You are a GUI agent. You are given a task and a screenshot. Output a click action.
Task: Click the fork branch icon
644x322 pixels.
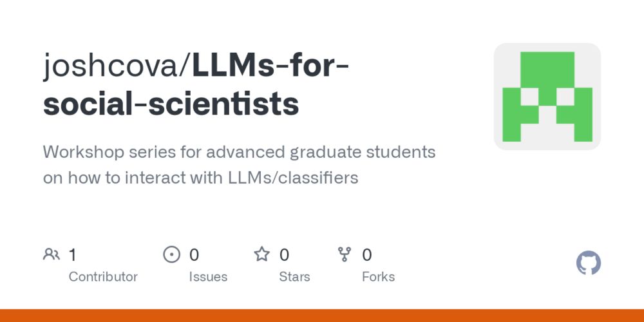[344, 254]
